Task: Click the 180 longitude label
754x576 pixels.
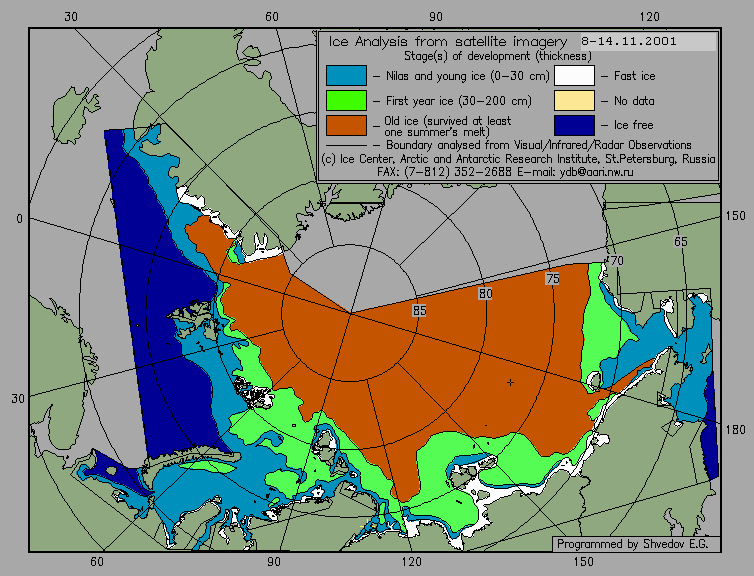Action: pos(735,430)
